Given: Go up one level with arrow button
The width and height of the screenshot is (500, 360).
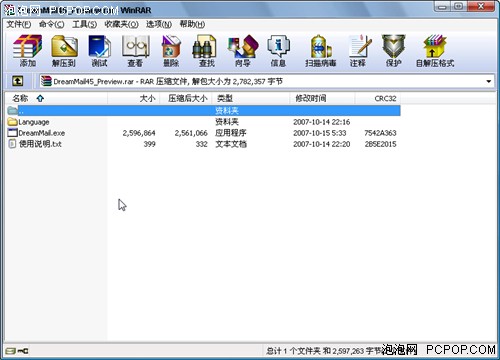Looking at the screenshot, I should click(18, 81).
